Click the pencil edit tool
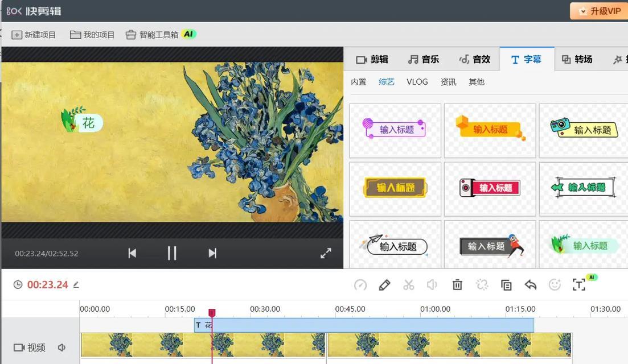The image size is (628, 364). tap(384, 285)
